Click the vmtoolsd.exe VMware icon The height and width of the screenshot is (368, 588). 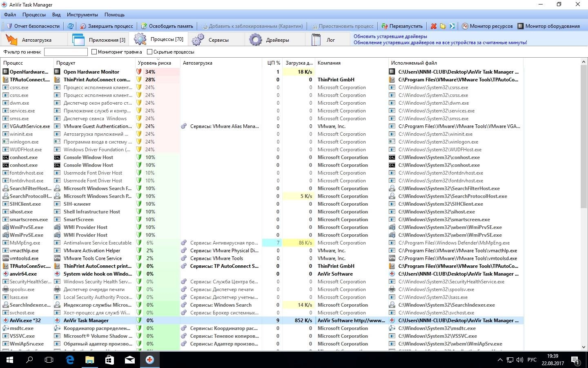pos(6,258)
